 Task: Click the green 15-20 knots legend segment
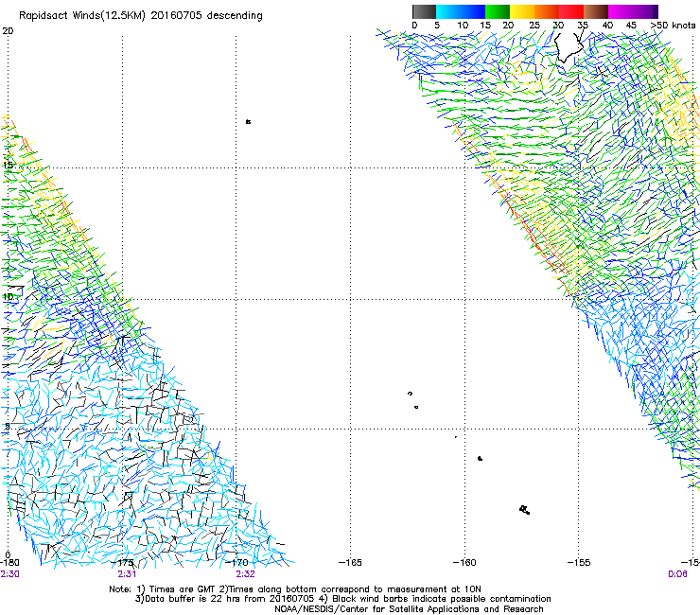point(498,11)
